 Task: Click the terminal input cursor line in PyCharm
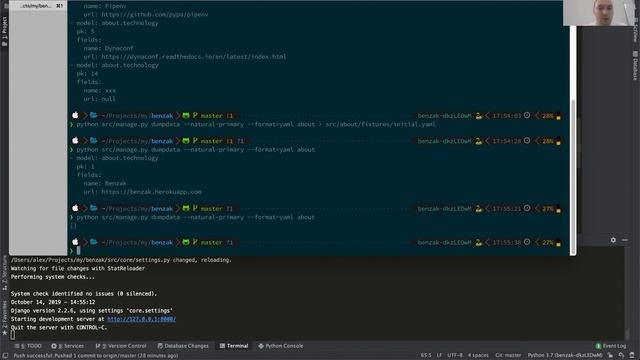pos(13,336)
